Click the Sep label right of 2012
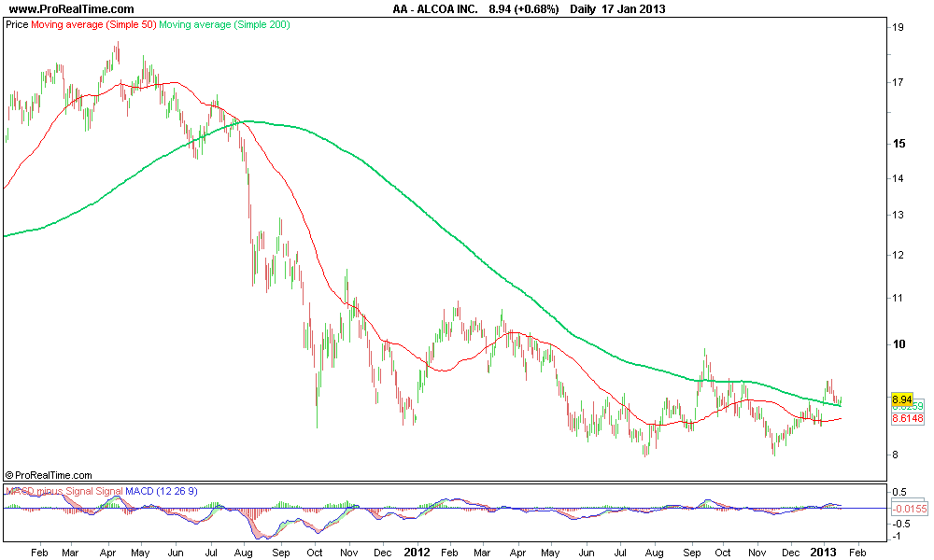 click(x=691, y=553)
